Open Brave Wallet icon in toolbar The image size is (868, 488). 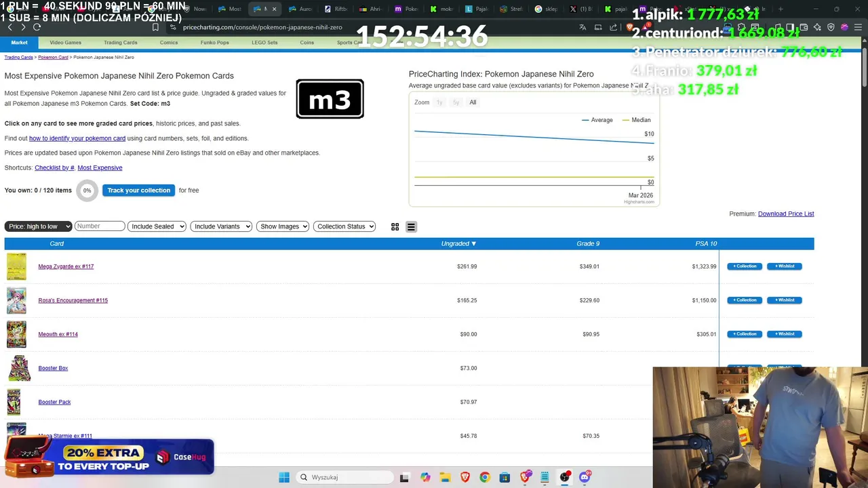[x=804, y=27]
